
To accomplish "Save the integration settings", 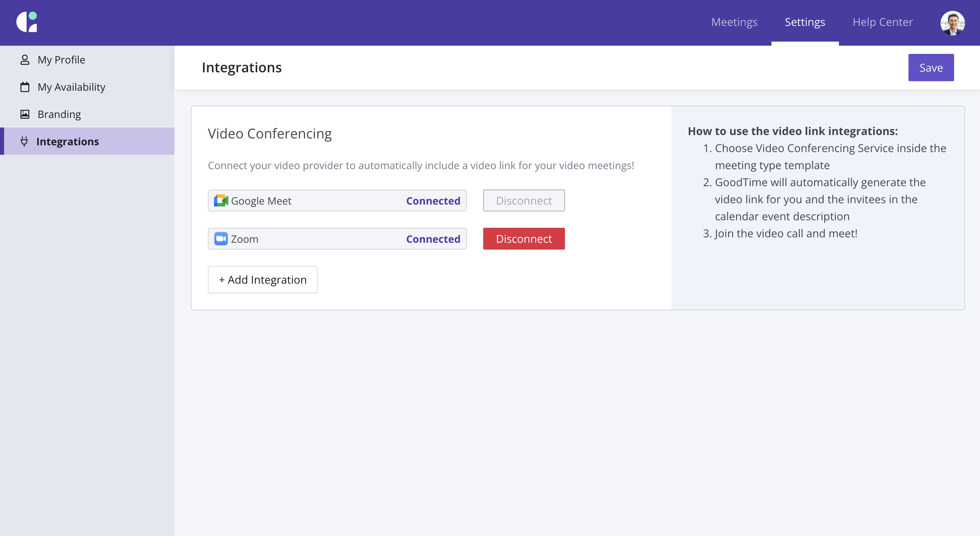I will click(931, 68).
